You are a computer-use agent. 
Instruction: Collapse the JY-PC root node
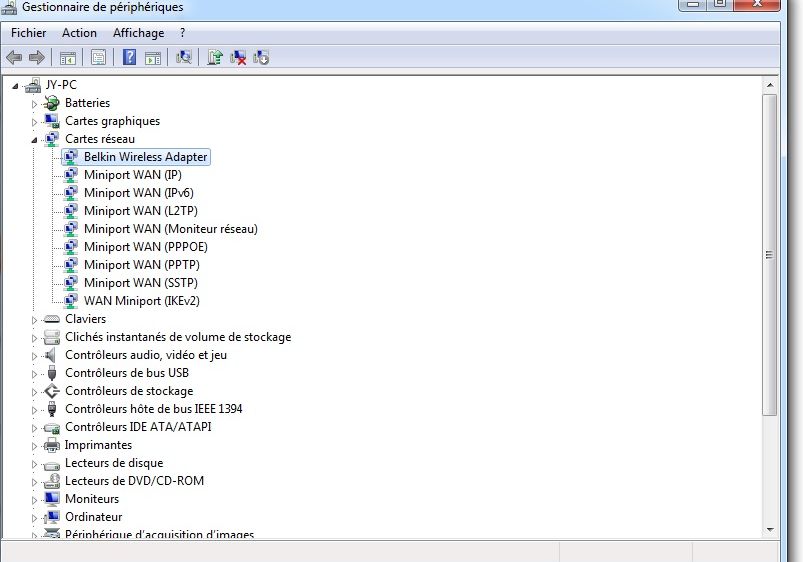[x=15, y=86]
